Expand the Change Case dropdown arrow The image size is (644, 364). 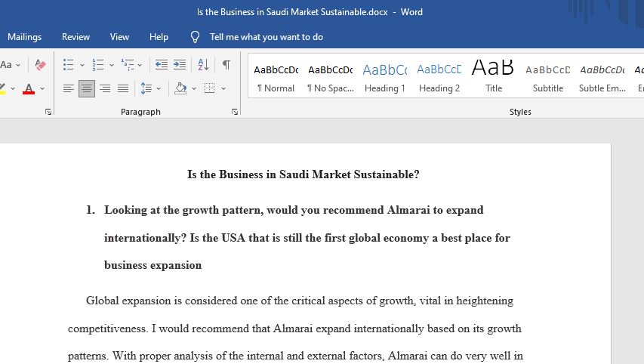[18, 65]
